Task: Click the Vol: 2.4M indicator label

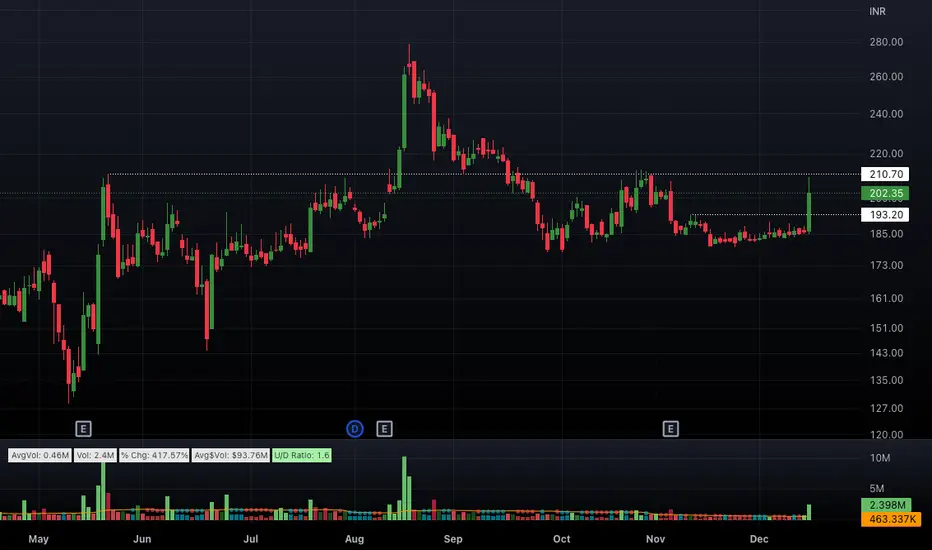Action: click(x=95, y=455)
